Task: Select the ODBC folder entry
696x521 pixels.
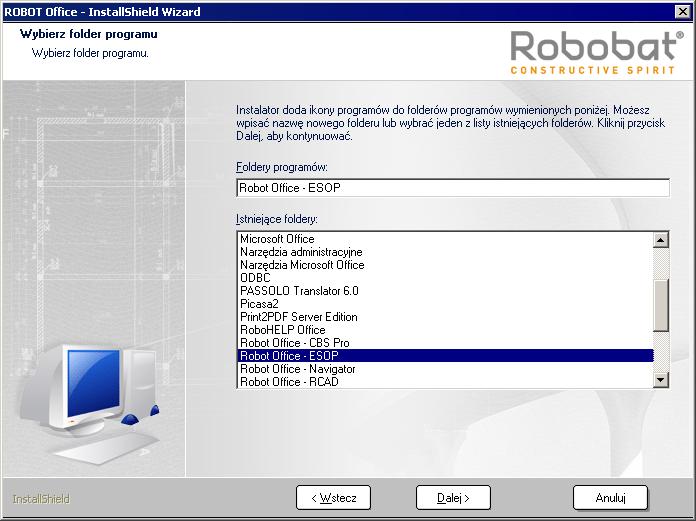Action: [446, 278]
